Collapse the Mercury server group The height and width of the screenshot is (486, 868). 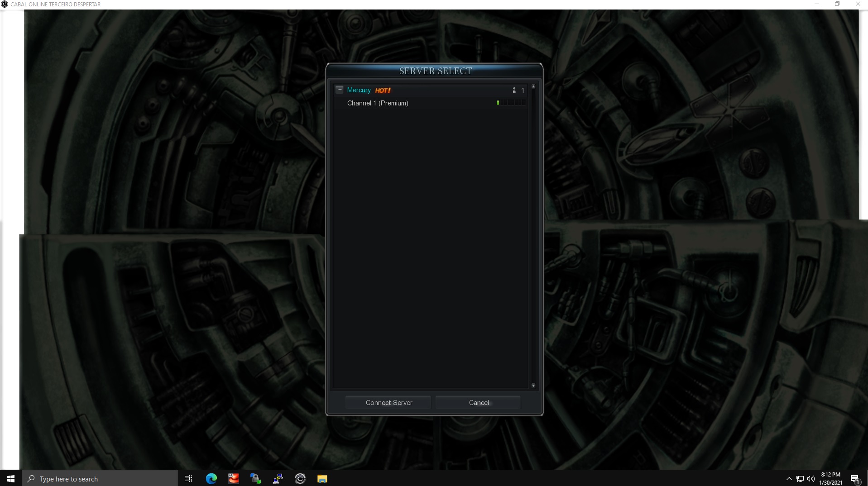340,90
